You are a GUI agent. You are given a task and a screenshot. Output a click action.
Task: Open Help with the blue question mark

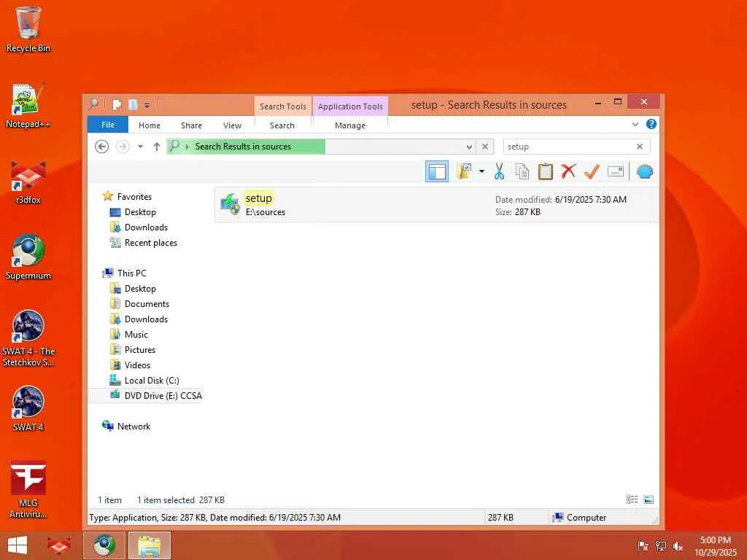(651, 124)
